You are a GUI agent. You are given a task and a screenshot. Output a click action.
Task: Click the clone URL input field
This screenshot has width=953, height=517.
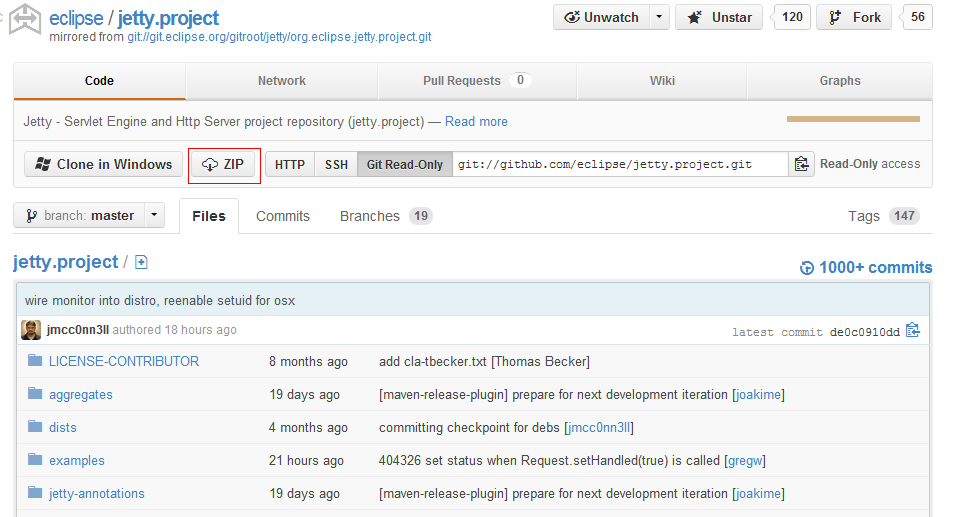(x=620, y=164)
